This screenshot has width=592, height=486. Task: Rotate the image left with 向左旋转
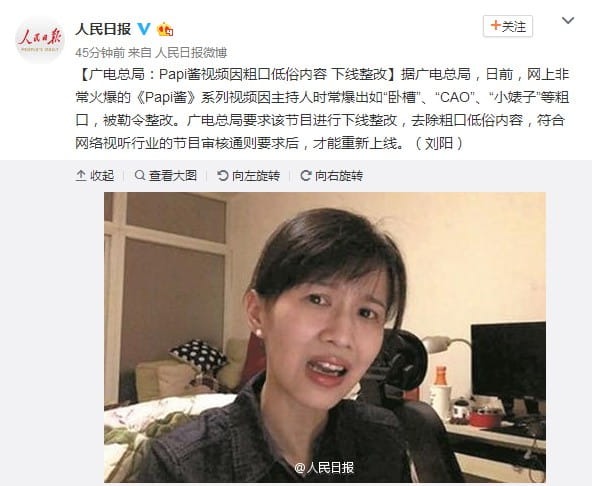(248, 176)
